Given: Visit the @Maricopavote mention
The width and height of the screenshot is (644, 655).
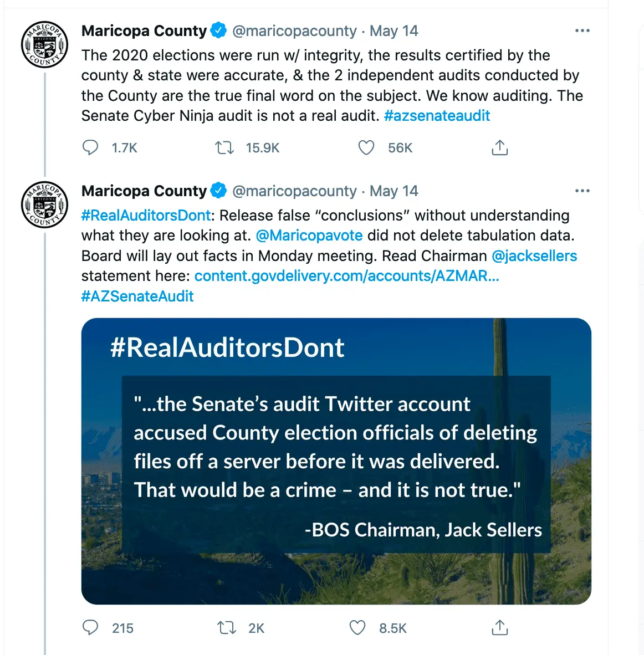Looking at the screenshot, I should pyautogui.click(x=309, y=236).
